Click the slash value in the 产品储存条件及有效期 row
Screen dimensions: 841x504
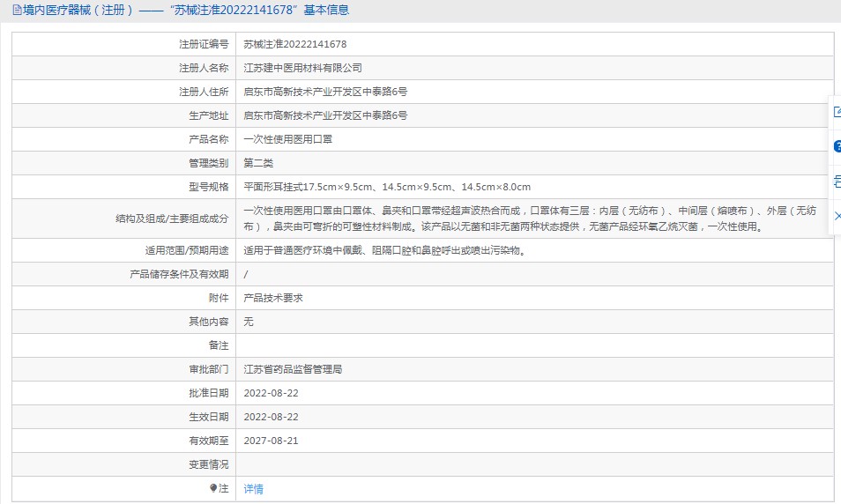point(246,275)
